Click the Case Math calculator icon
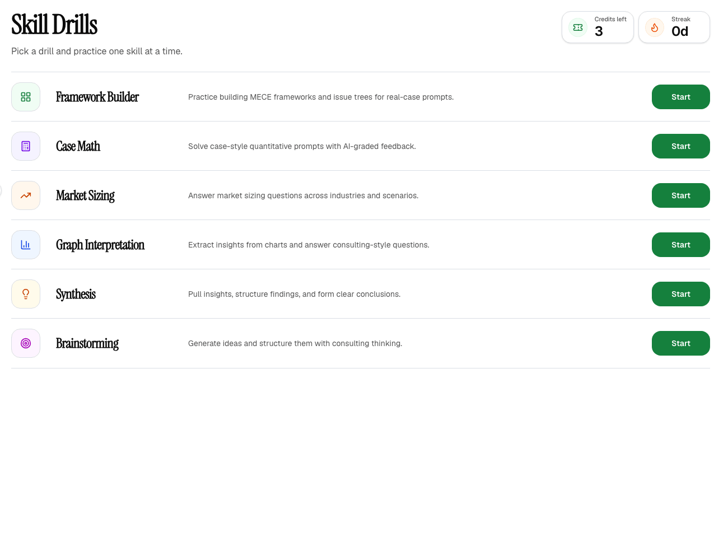This screenshot has height=560, width=728. 26,146
